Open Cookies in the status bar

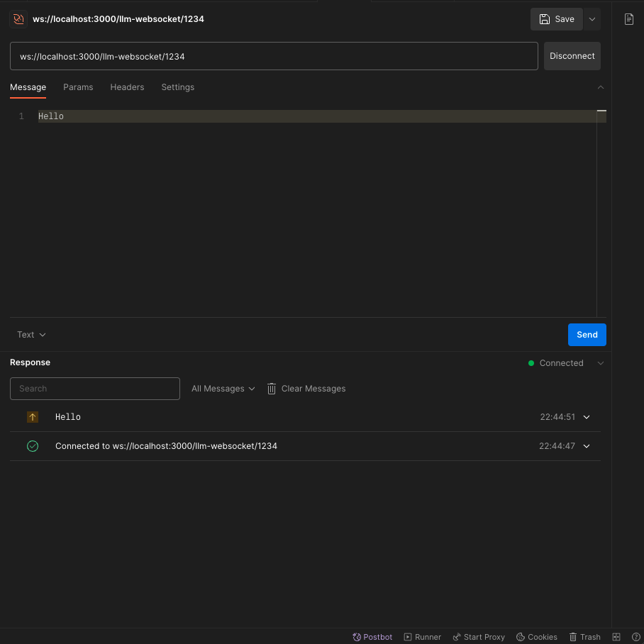coord(537,637)
